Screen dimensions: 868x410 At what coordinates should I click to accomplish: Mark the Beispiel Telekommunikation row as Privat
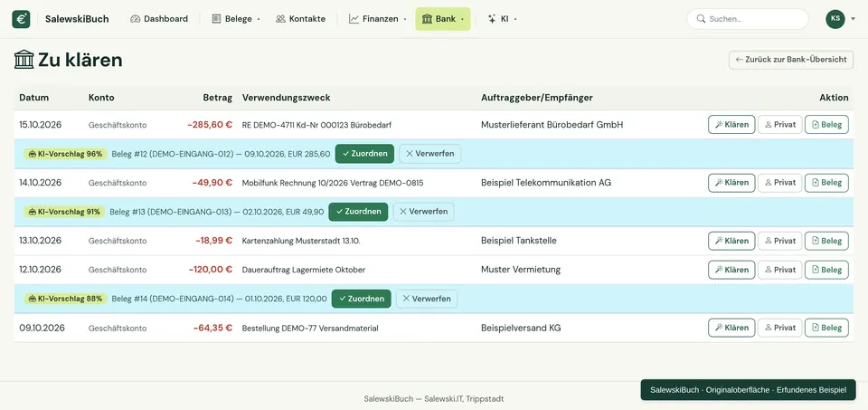point(780,182)
